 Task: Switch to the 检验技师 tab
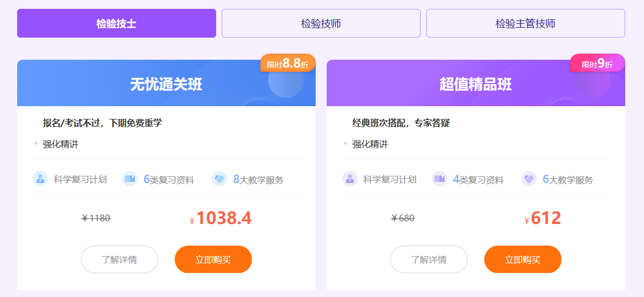pyautogui.click(x=321, y=24)
